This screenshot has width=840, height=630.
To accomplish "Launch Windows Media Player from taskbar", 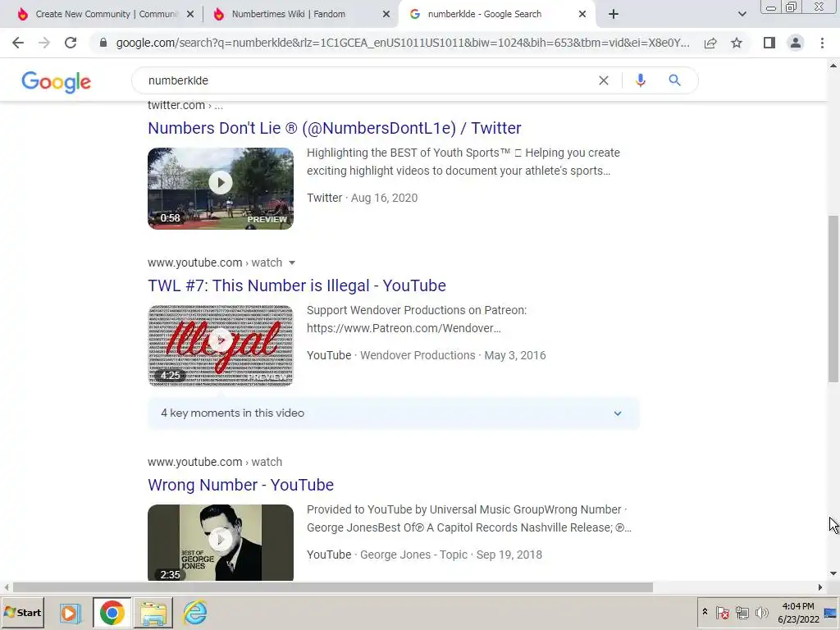I will pos(70,613).
